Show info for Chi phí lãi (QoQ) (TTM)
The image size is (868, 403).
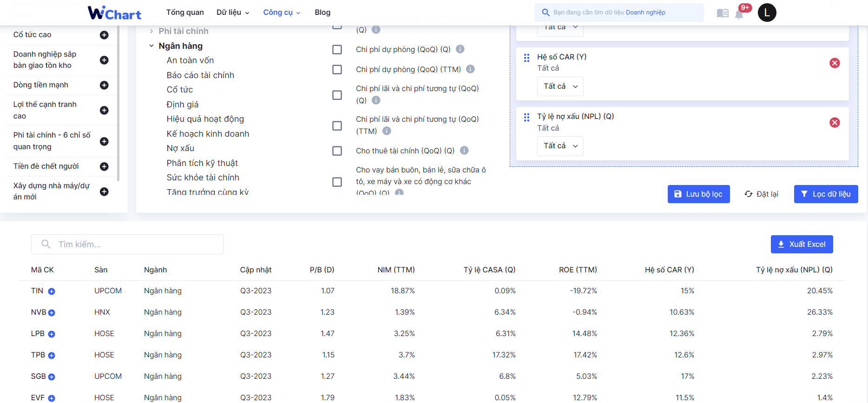click(387, 131)
